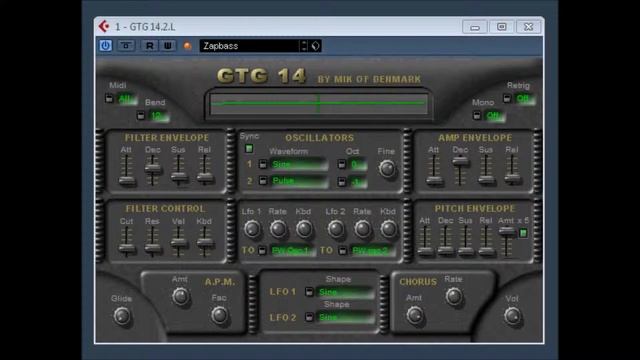Click the oscillator 2 Pulse waveform display
The image size is (640, 360).
299,180
